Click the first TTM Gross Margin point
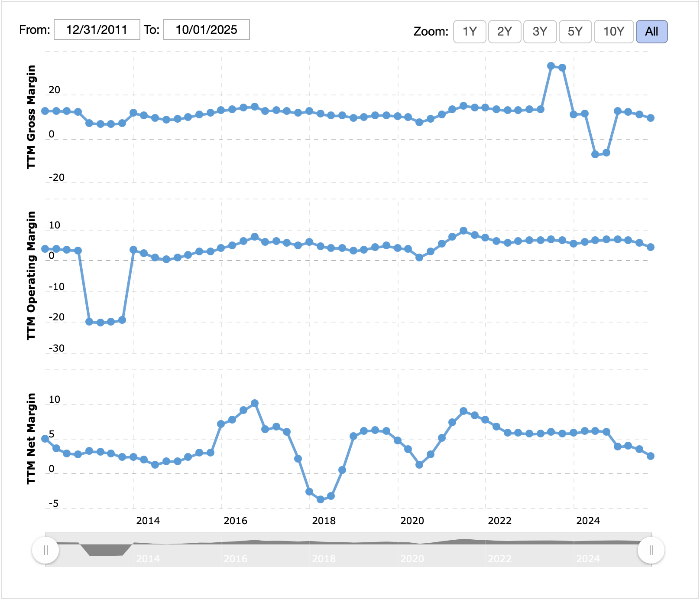The height and width of the screenshot is (600, 700). point(45,111)
